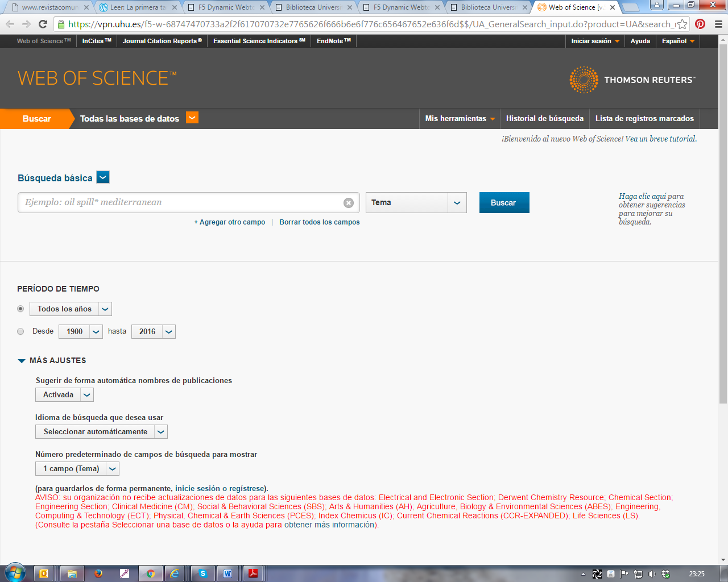Open Google Chrome from the taskbar
Screen dimensions: 728x582
pos(151,573)
